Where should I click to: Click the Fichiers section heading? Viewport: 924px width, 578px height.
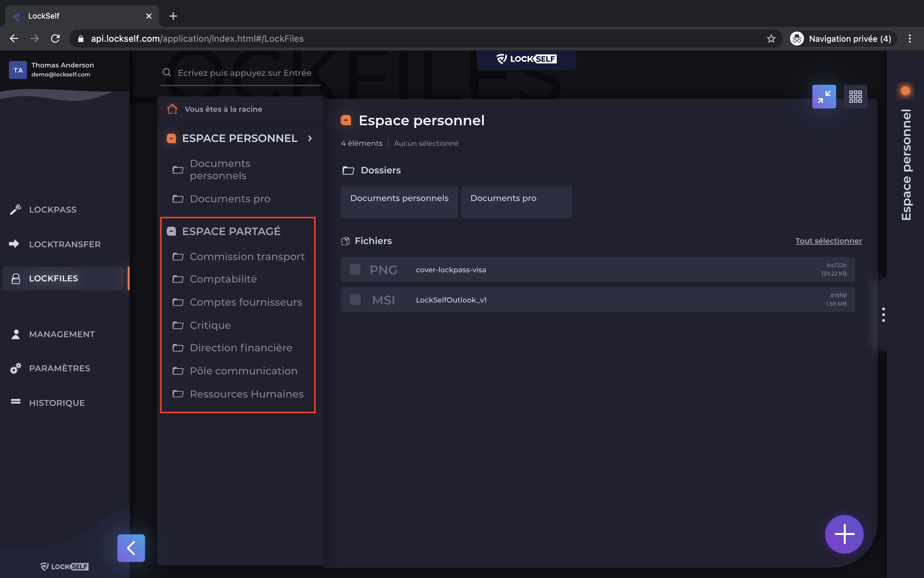tap(373, 241)
